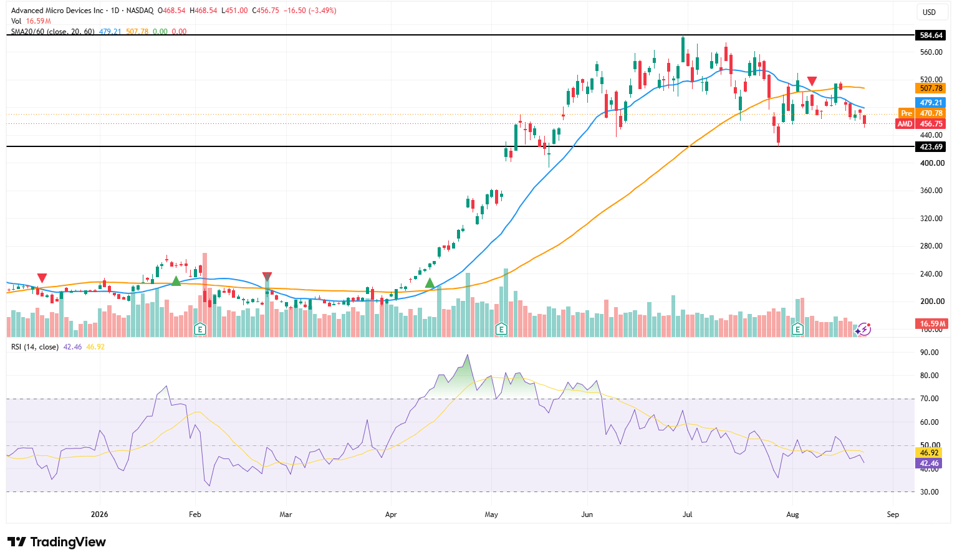Click the earnings E marker in early February
Image resolution: width=957 pixels, height=560 pixels.
[200, 328]
